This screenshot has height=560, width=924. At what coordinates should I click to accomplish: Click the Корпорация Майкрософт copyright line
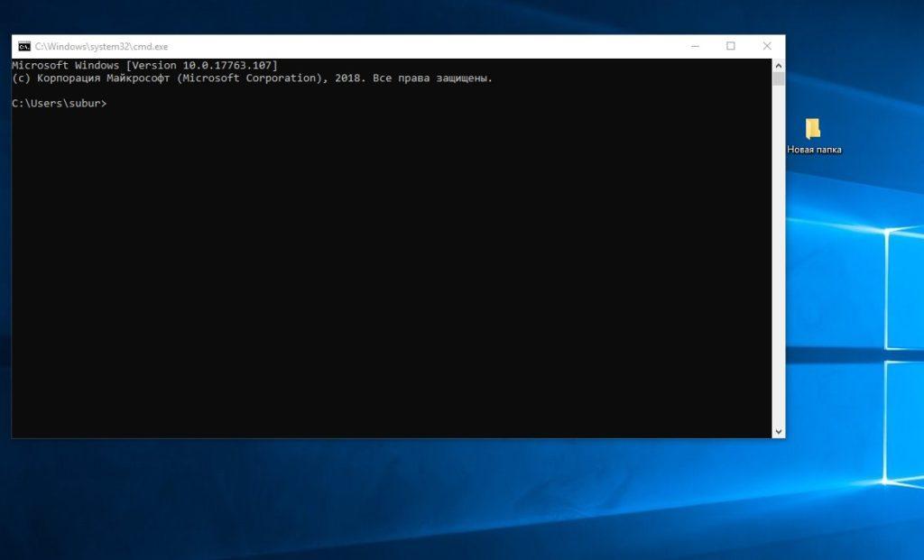(x=252, y=78)
